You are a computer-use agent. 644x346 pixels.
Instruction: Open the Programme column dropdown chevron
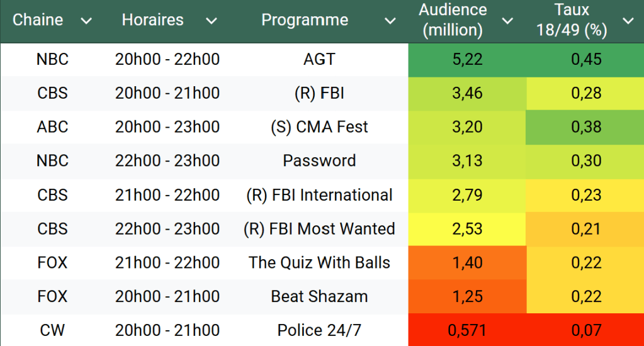point(390,21)
